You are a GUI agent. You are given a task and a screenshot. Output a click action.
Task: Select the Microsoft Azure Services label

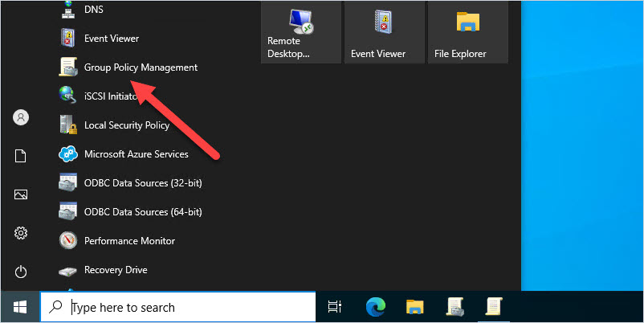137,154
